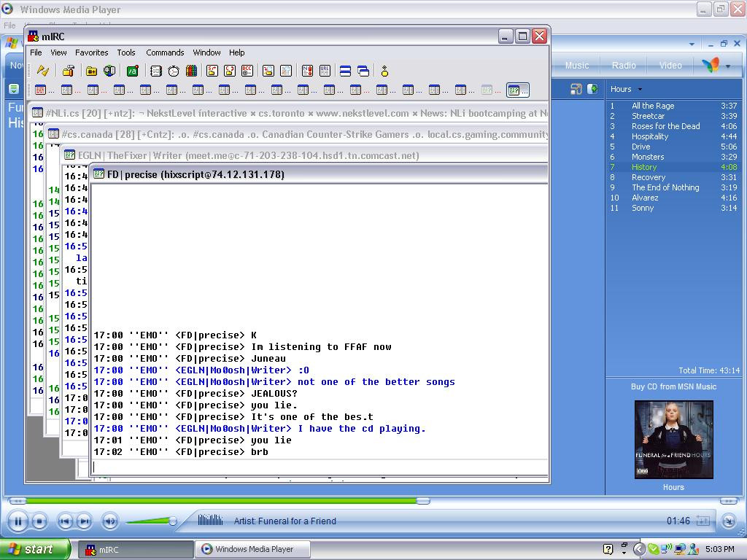This screenshot has width=747, height=560.
Task: Click the mIRC Connect lightning bolt icon
Action: (x=42, y=71)
